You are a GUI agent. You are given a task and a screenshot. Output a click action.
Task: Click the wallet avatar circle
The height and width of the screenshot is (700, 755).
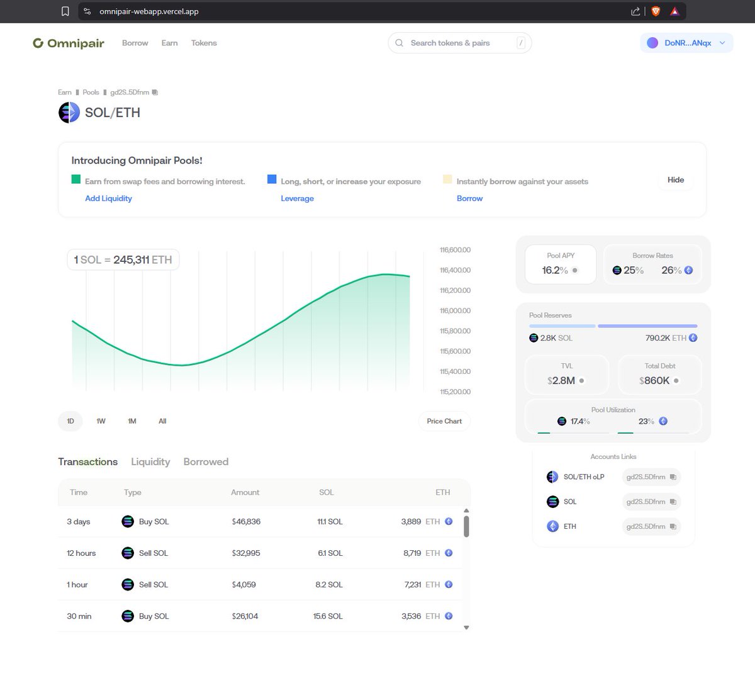point(652,43)
